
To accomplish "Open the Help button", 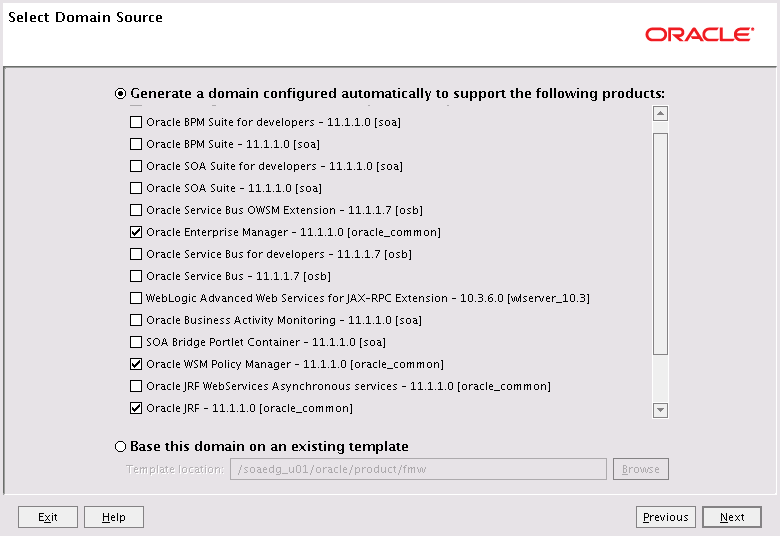I will pos(114,517).
